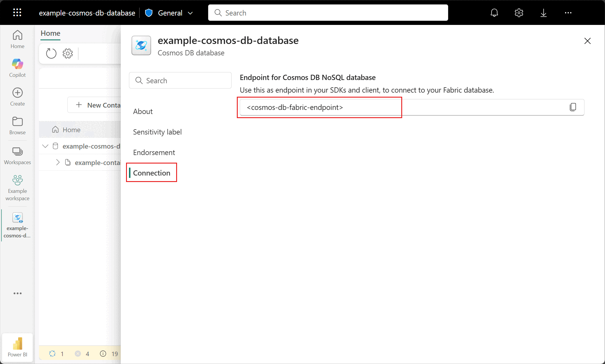The height and width of the screenshot is (364, 605).
Task: Open settings gear in top bar
Action: [x=519, y=13]
